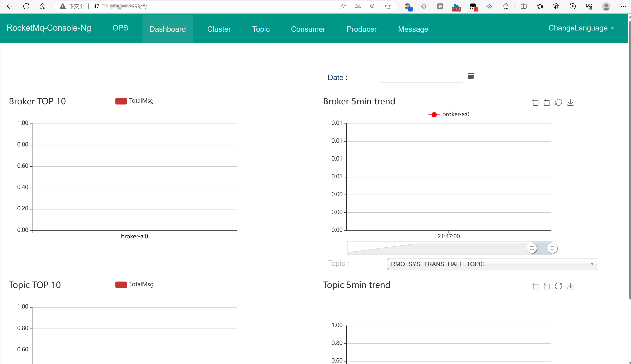Go to the Message page
The width and height of the screenshot is (631, 364).
tap(413, 29)
